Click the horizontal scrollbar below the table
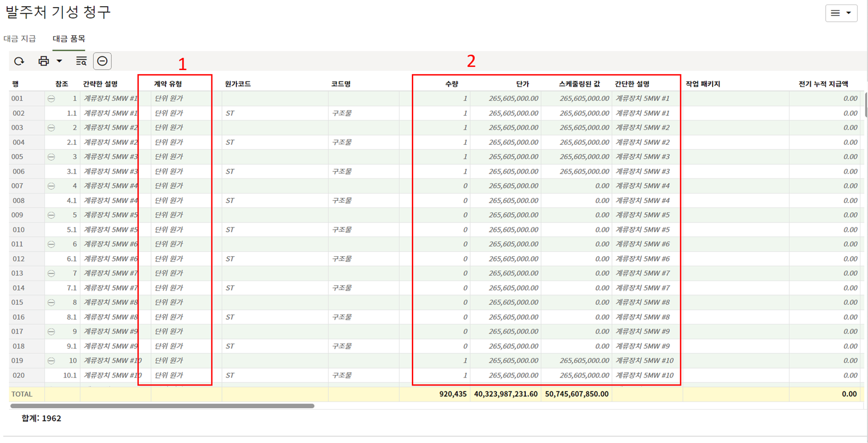This screenshot has height=443, width=868. coord(162,406)
